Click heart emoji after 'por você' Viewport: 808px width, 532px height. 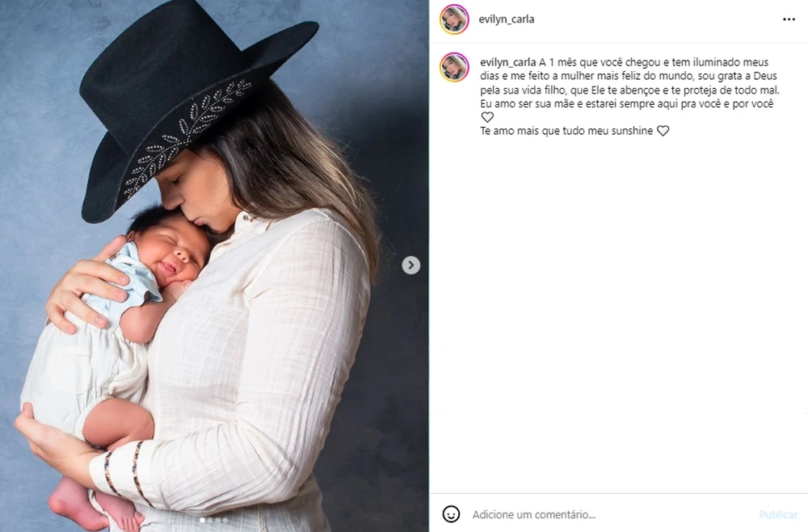[487, 117]
